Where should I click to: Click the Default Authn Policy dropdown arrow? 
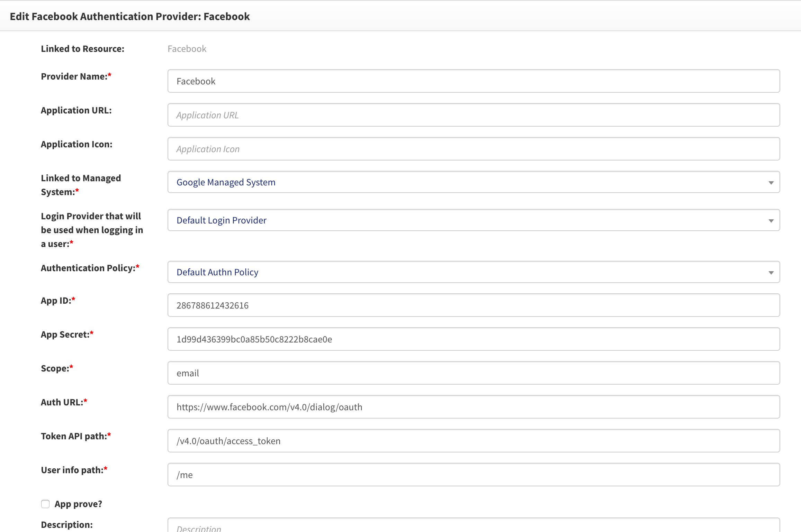(x=771, y=272)
